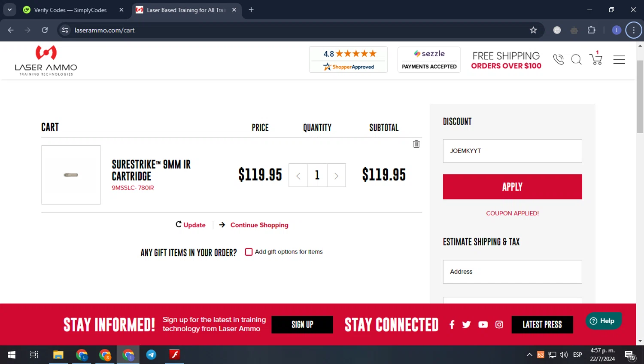Click the Laser Ammo logo
Viewport: 644px width, 364px height.
click(x=46, y=60)
